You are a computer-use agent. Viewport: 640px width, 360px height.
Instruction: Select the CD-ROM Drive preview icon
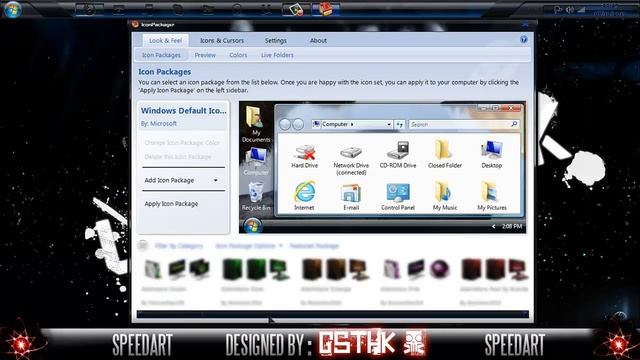398,151
